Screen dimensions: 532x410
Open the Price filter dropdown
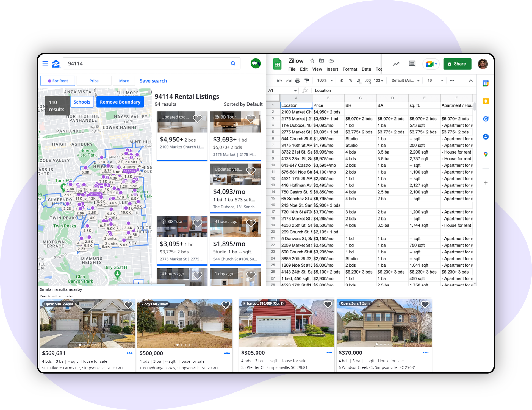[94, 81]
